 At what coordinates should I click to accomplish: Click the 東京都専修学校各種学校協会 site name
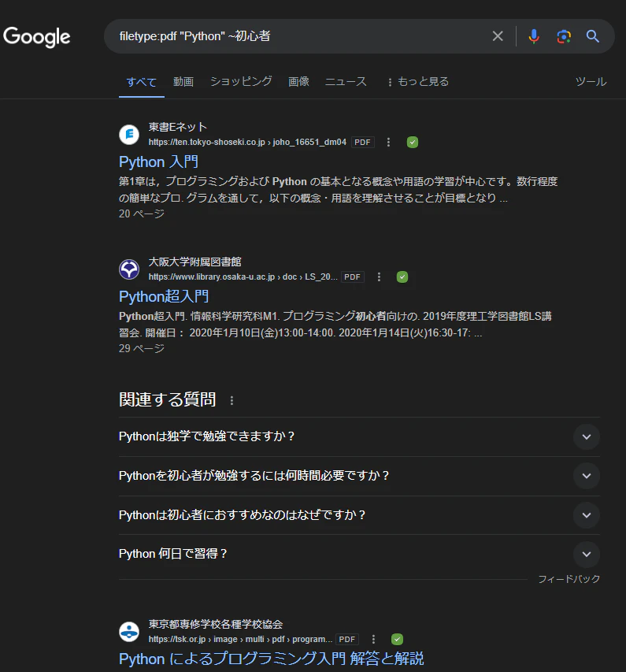(x=216, y=624)
